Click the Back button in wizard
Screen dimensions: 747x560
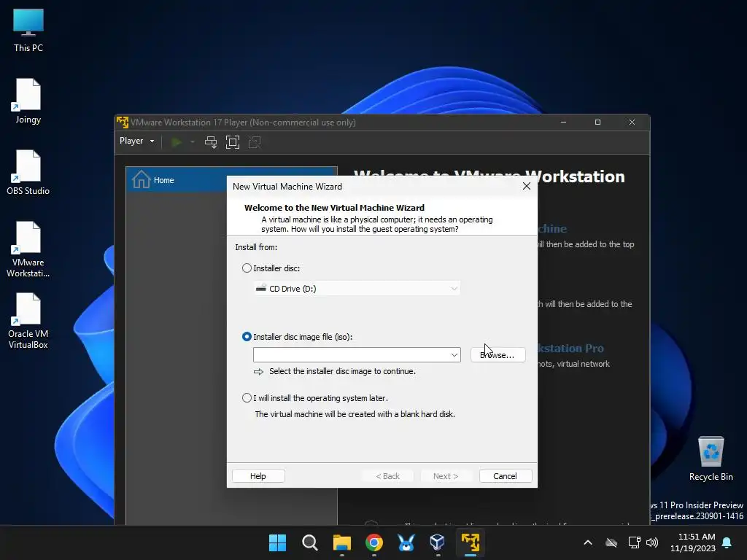coord(387,476)
